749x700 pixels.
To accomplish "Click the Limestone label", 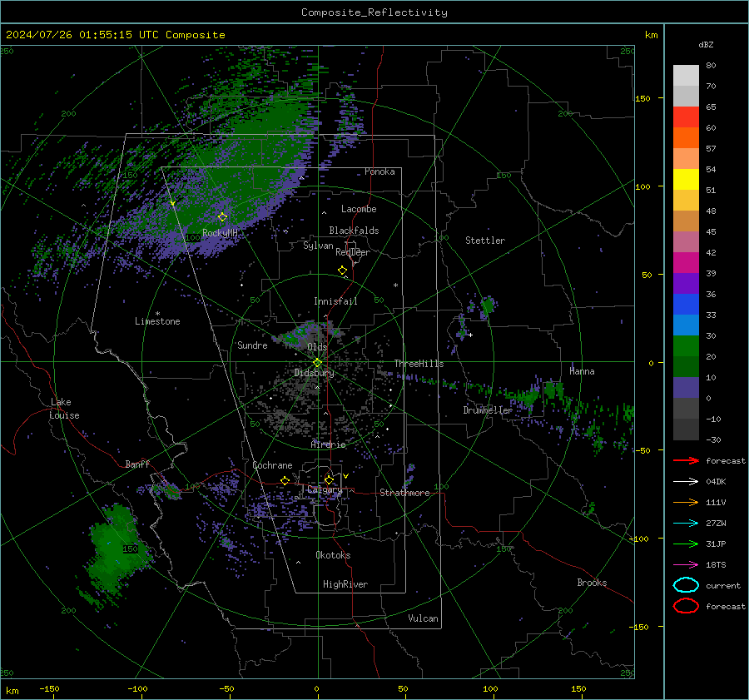I will (x=157, y=321).
